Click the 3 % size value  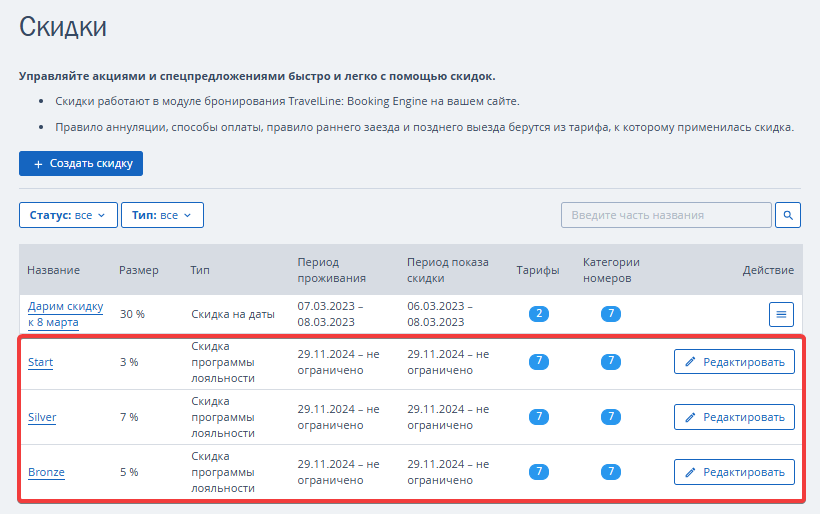pos(129,362)
